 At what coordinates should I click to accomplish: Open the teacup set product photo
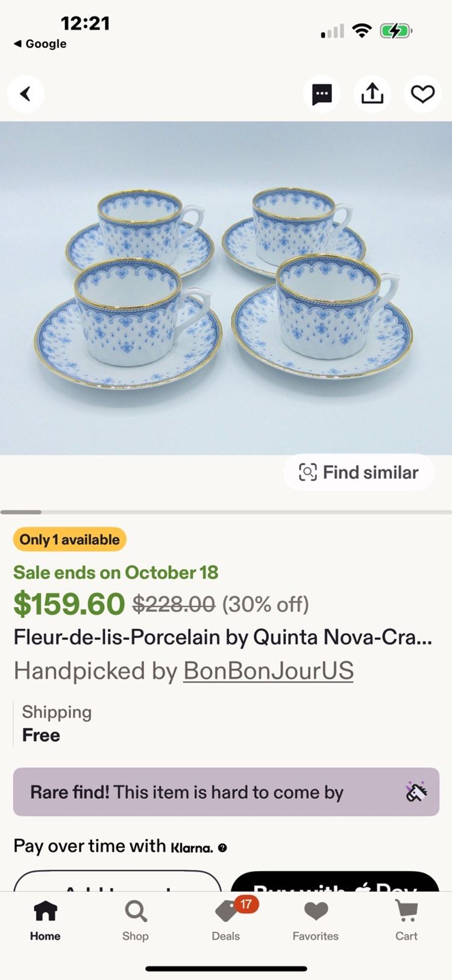coord(226,288)
